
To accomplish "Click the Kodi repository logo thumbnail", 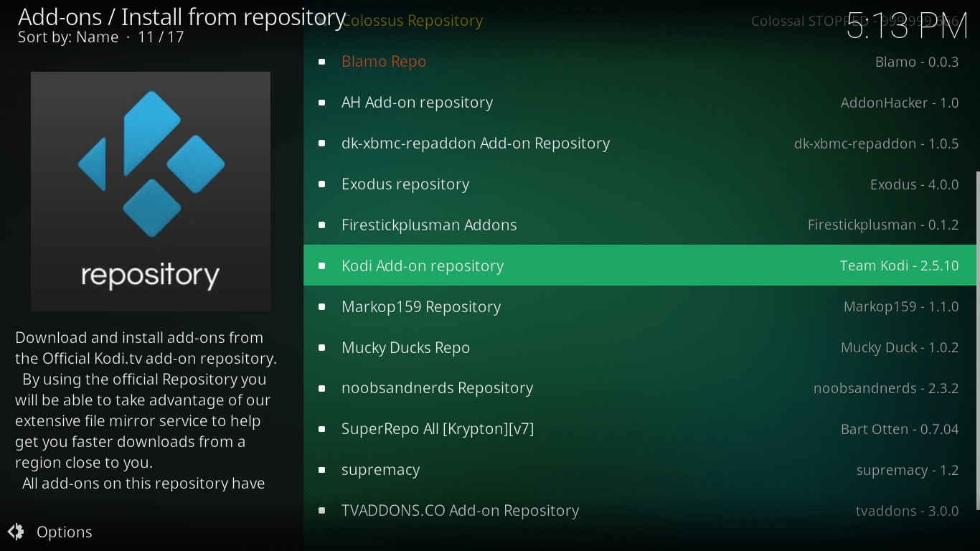I will [x=151, y=192].
